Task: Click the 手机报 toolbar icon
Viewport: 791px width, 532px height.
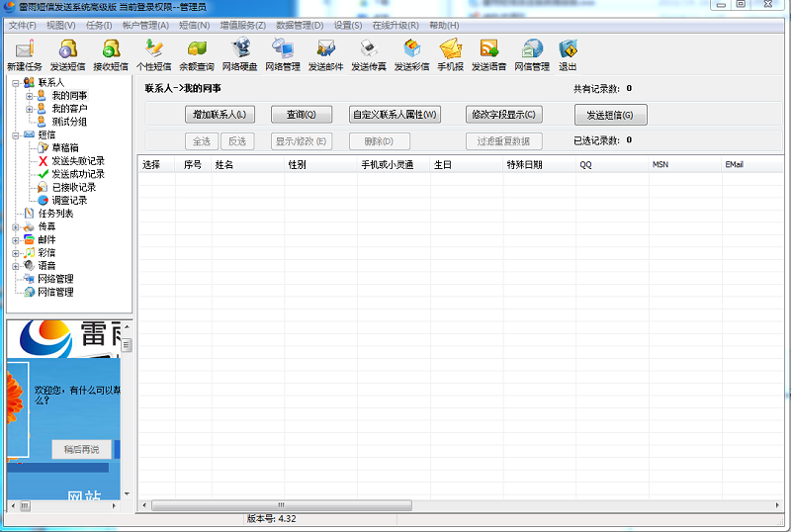Action: click(x=450, y=54)
